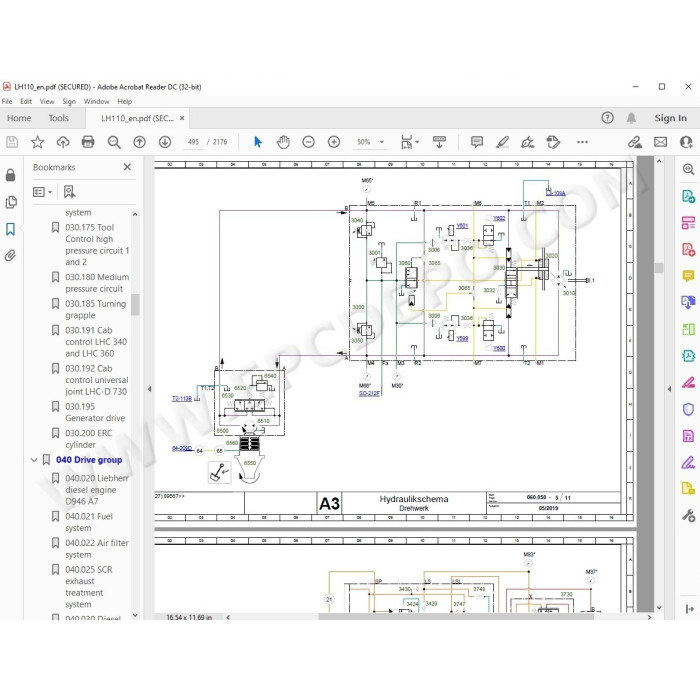Close the Bookmarks panel
Image resolution: width=700 pixels, height=700 pixels.
[127, 167]
